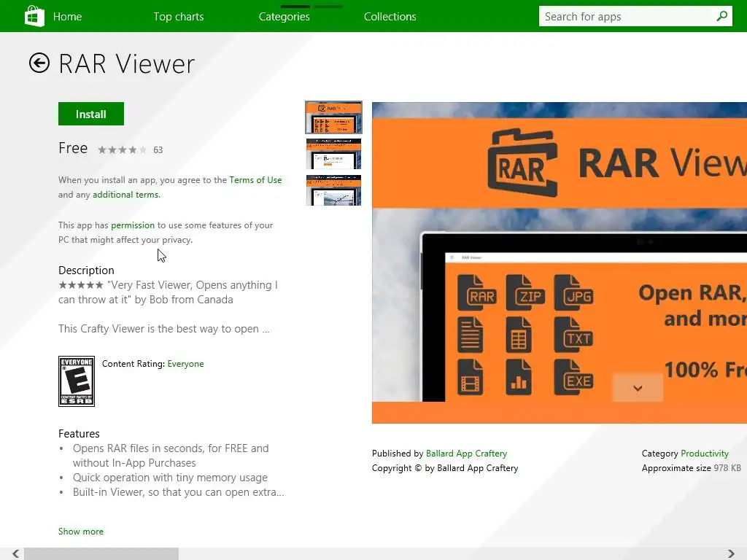Open the Terms of Use link
The width and height of the screenshot is (747, 560).
[255, 180]
